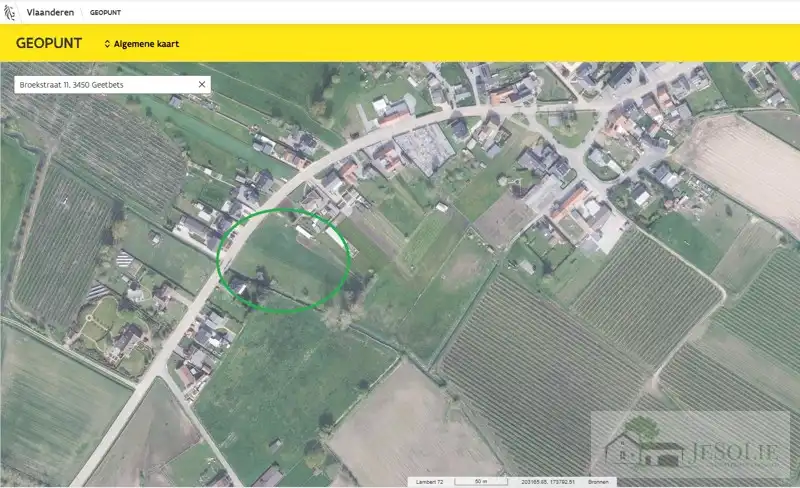Click the gray paved lot near top center

[x=426, y=148]
